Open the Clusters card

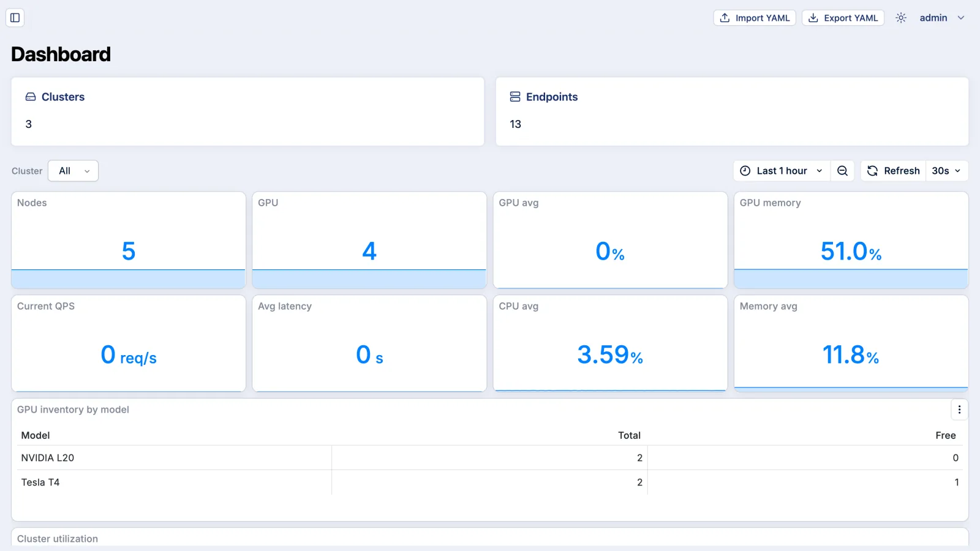[x=247, y=111]
